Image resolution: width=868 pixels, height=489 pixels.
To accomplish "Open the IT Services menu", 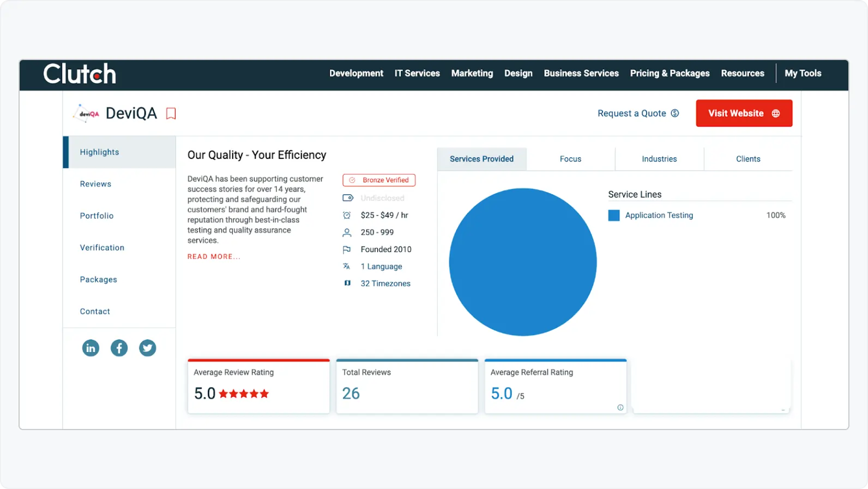I will pyautogui.click(x=417, y=73).
